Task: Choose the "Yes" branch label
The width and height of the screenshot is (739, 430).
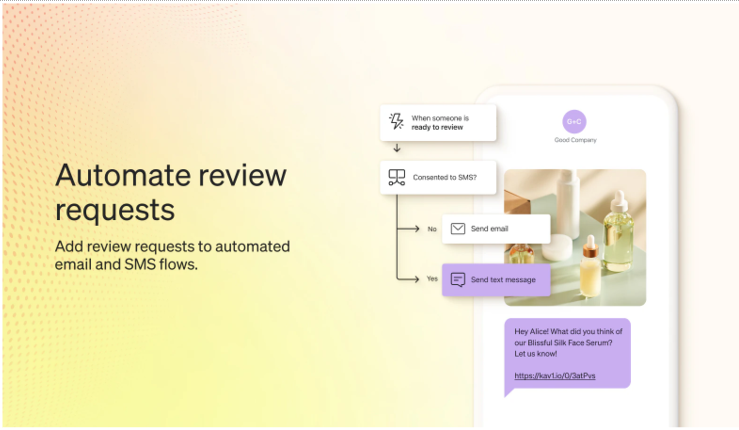Action: 432,279
